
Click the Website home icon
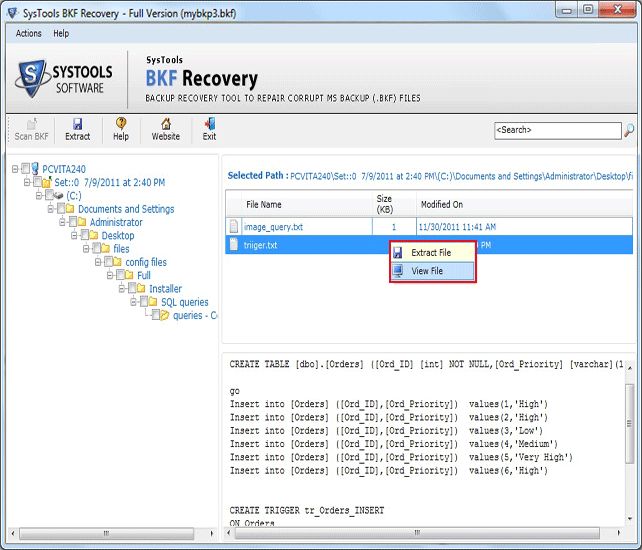pyautogui.click(x=165, y=129)
